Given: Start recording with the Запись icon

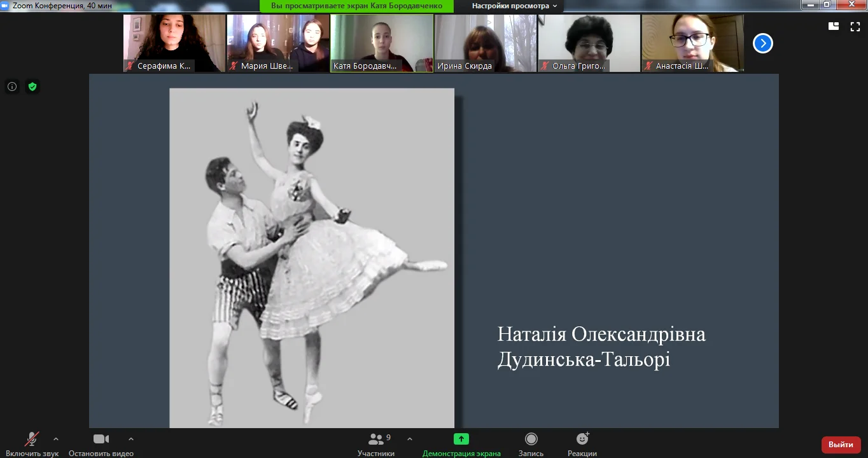Looking at the screenshot, I should pos(531,443).
